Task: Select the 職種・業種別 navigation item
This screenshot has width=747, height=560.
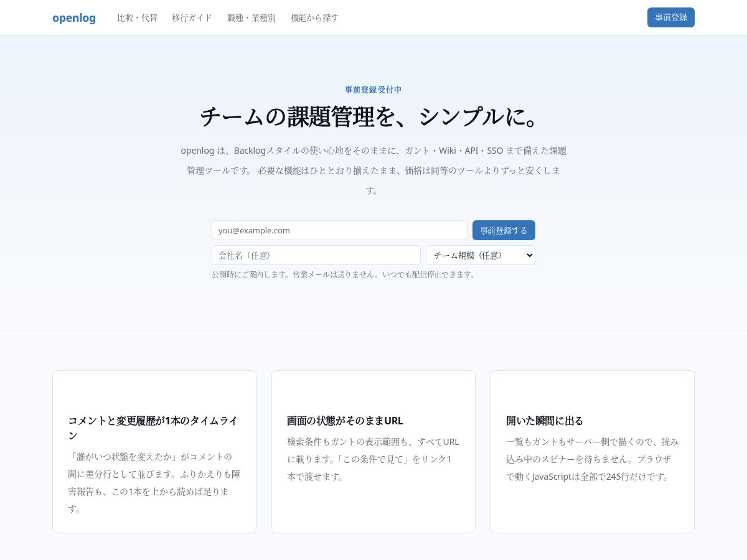Action: pyautogui.click(x=251, y=17)
